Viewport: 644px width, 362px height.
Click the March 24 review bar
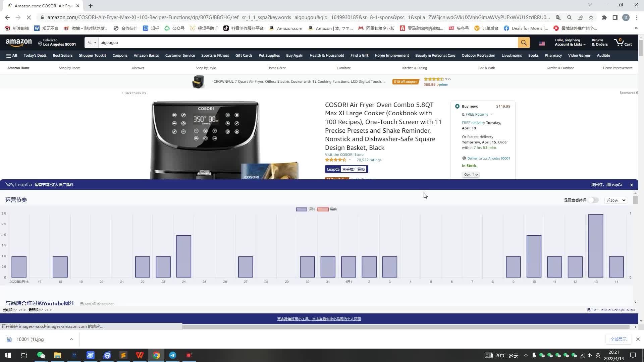tap(183, 256)
